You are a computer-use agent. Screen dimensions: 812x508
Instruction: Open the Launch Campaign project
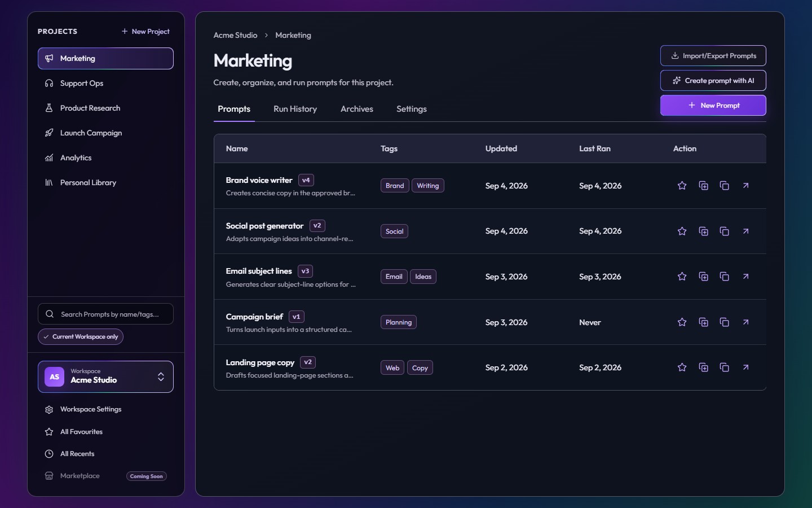click(105, 133)
